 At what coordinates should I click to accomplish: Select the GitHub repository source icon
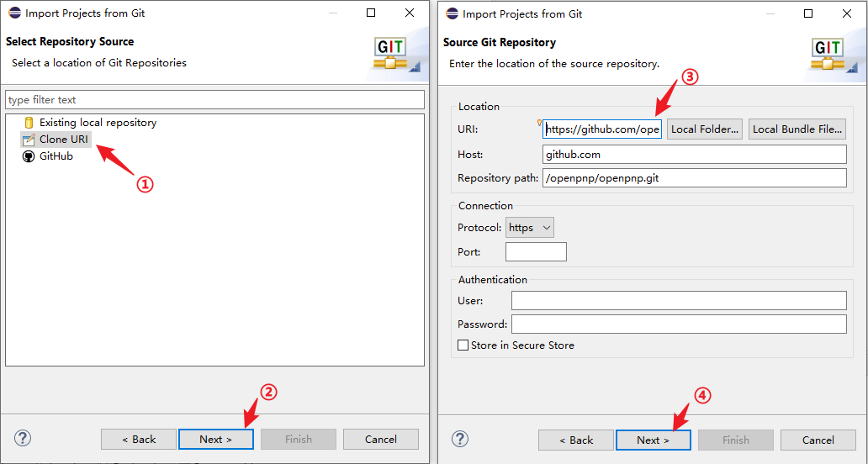click(29, 156)
